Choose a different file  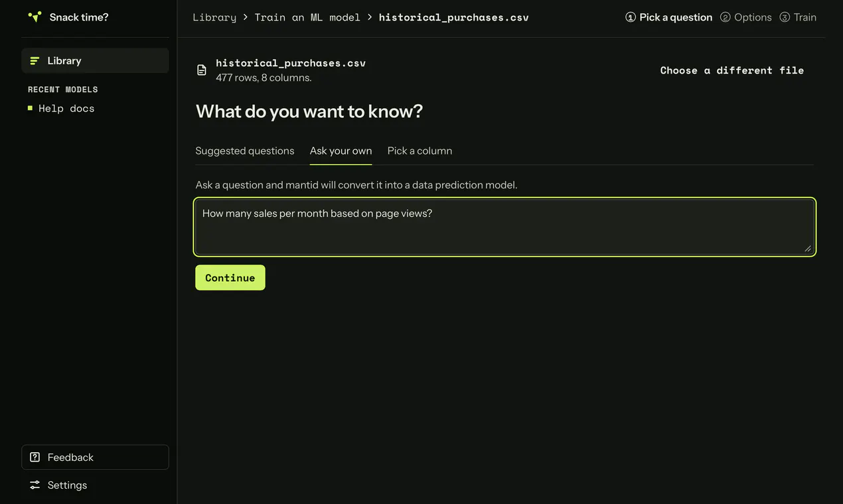click(732, 70)
